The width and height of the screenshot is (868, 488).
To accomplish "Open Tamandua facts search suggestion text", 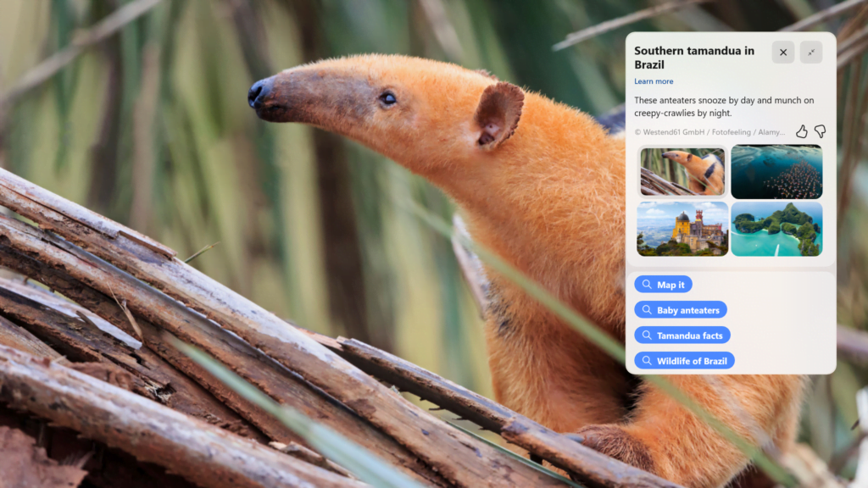I will [689, 335].
